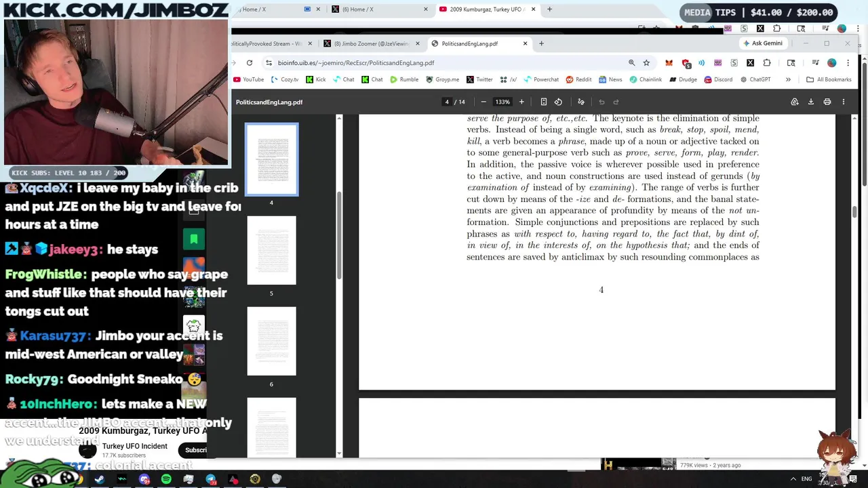Viewport: 868px width, 488px height.
Task: Reload the PoliticsandEngLang.pdf page
Action: pyautogui.click(x=250, y=63)
